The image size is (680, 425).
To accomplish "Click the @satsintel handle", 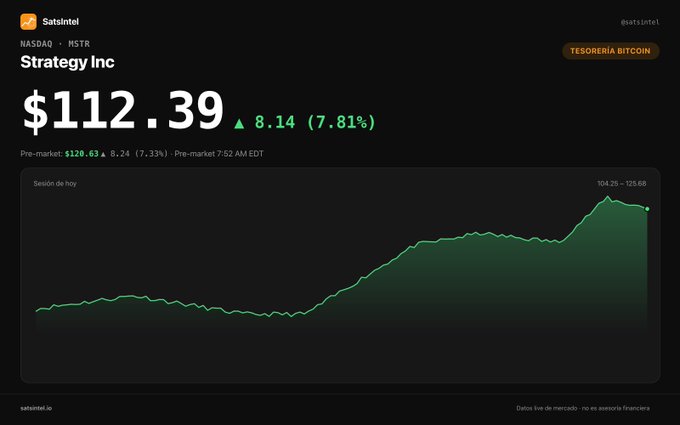I will [x=640, y=22].
